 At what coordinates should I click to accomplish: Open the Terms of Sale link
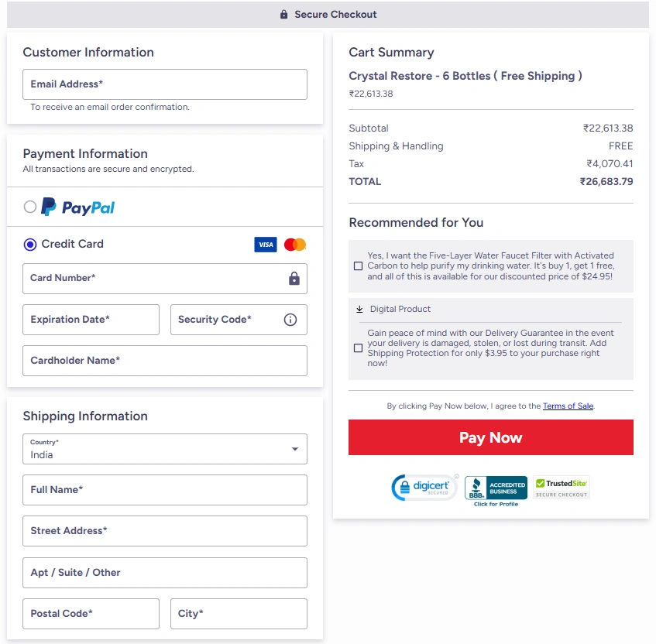pos(568,406)
